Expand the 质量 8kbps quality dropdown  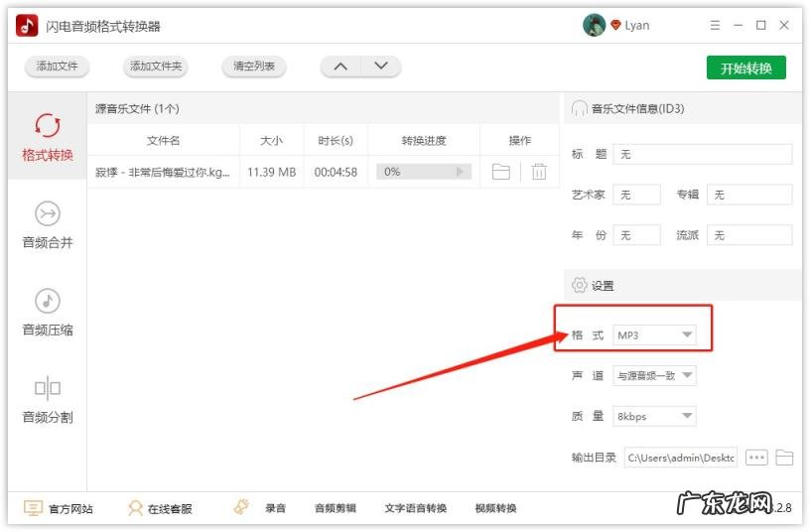[x=654, y=416]
